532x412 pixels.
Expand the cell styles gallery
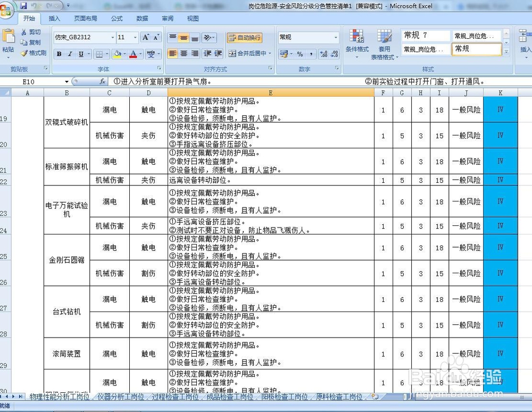(x=506, y=52)
